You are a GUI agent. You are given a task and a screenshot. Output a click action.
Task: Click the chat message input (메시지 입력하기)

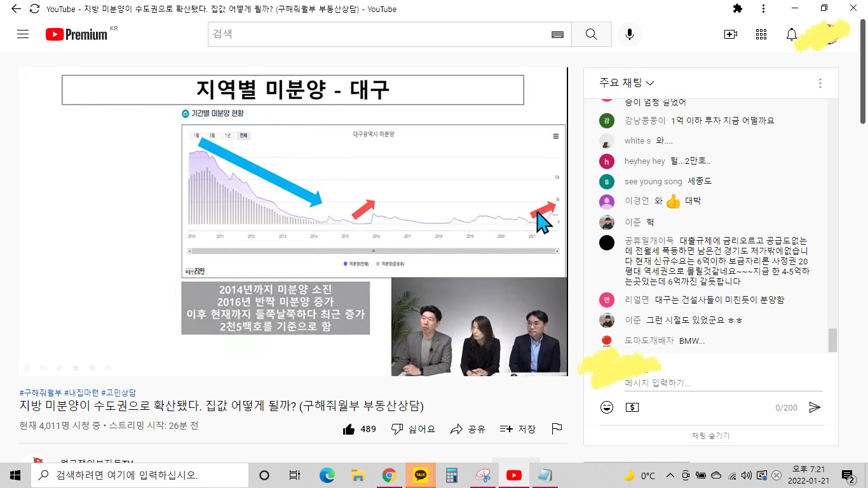(723, 383)
